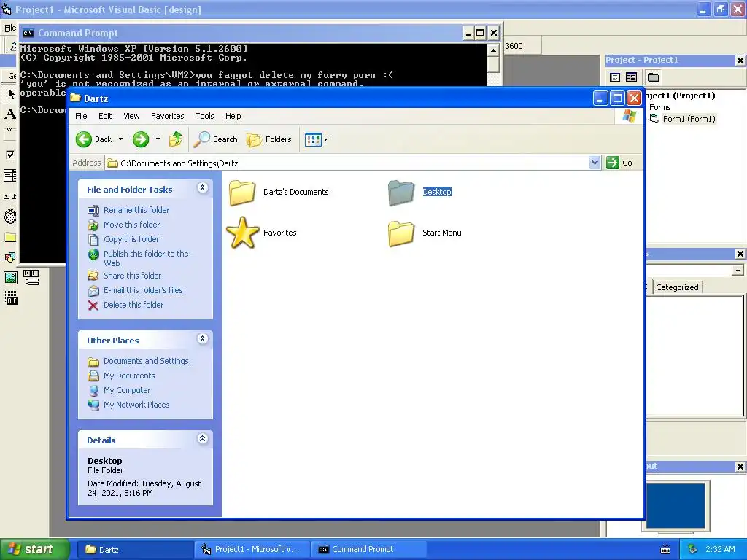The width and height of the screenshot is (747, 560).
Task: Pick the Image control in VB toolbox
Action: 10,278
